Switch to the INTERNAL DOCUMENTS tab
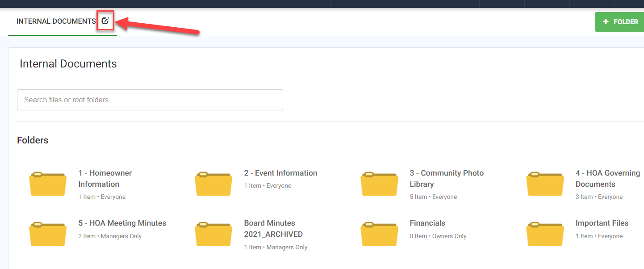This screenshot has width=644, height=269. (55, 21)
